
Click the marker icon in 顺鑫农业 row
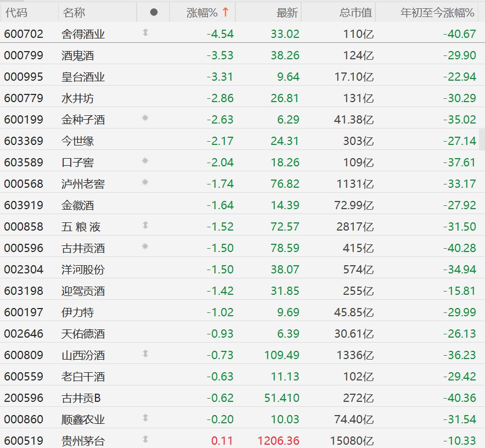(x=145, y=418)
